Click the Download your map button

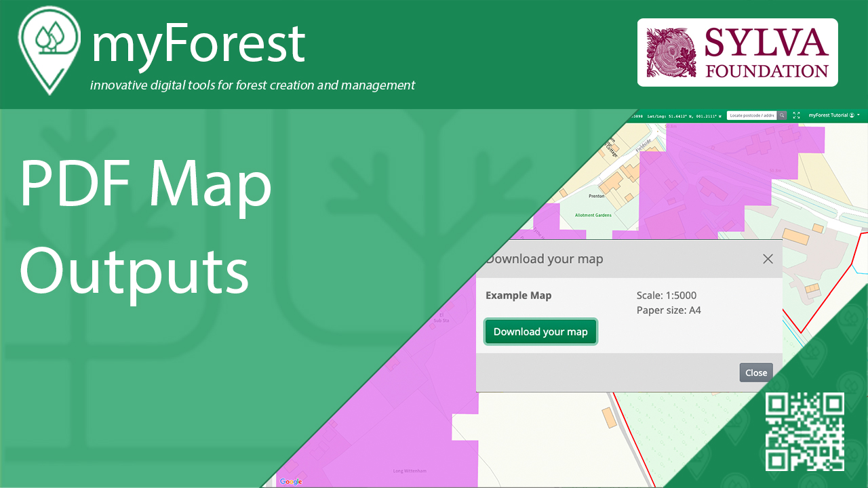(540, 332)
